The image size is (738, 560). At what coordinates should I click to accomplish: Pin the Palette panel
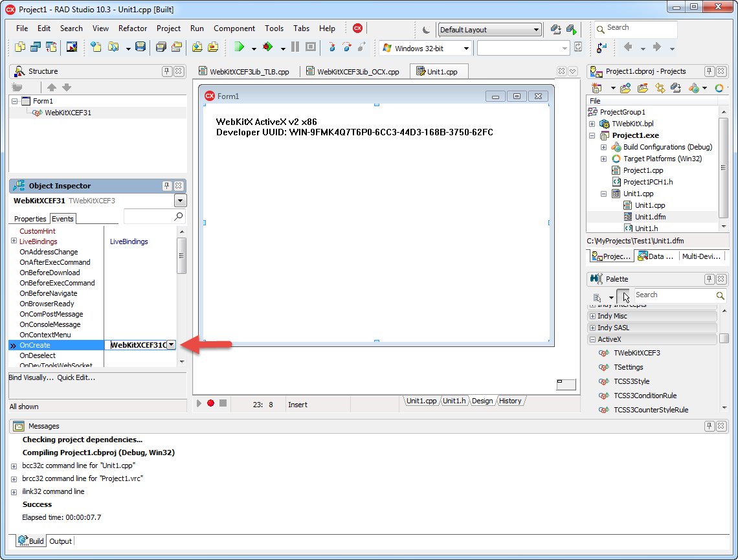[709, 279]
